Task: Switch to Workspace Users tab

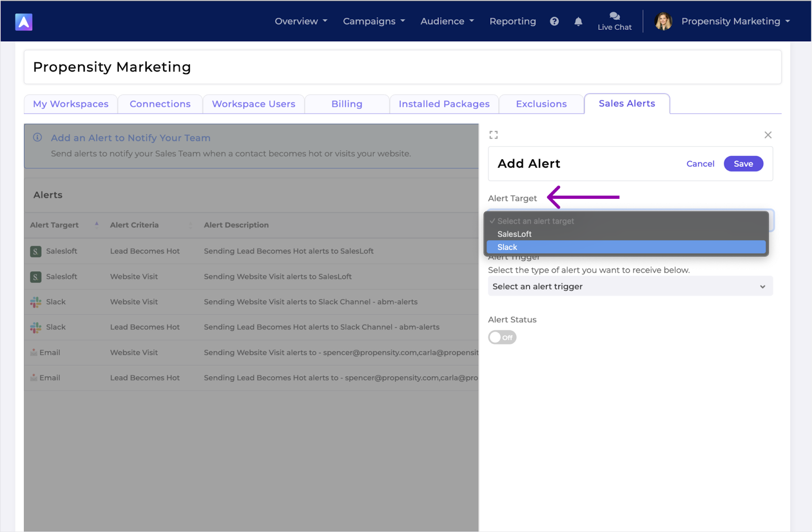Action: click(x=254, y=104)
